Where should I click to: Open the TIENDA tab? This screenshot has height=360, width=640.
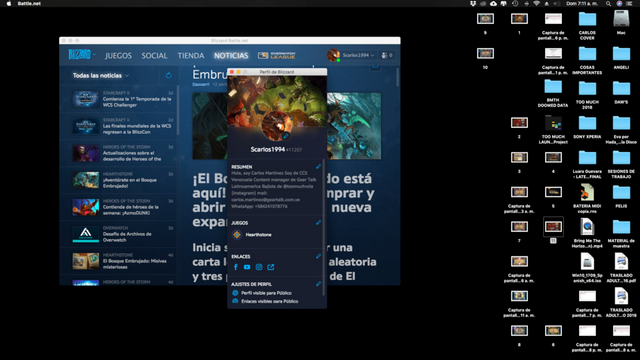point(191,56)
